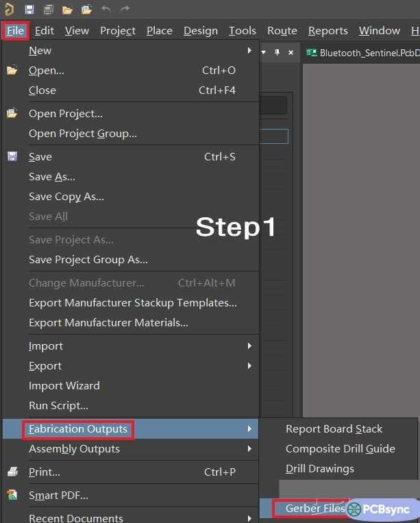
Task: Select Gerber Files from Fabrication Outputs
Action: (315, 509)
